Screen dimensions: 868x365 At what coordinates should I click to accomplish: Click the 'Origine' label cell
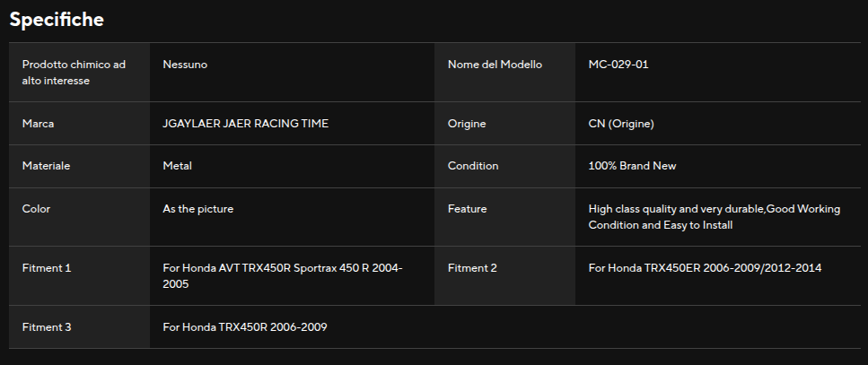467,123
